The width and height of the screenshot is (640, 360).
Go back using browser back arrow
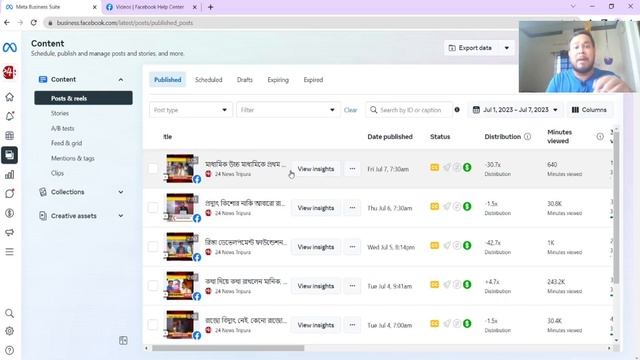tap(7, 23)
